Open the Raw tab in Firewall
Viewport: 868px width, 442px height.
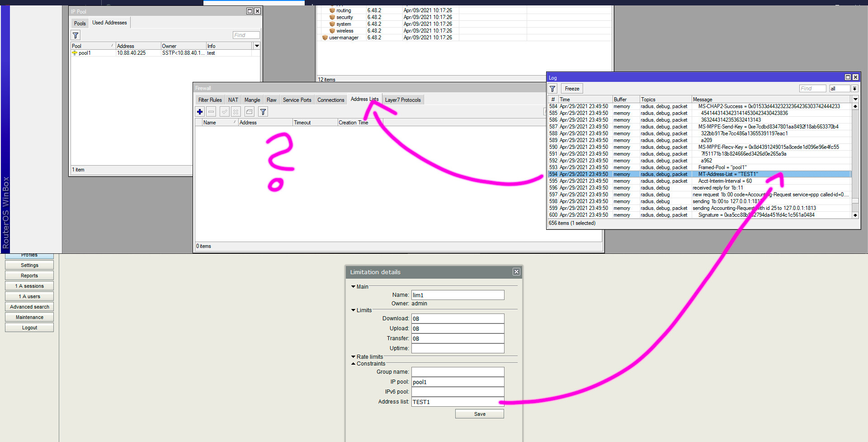[272, 100]
